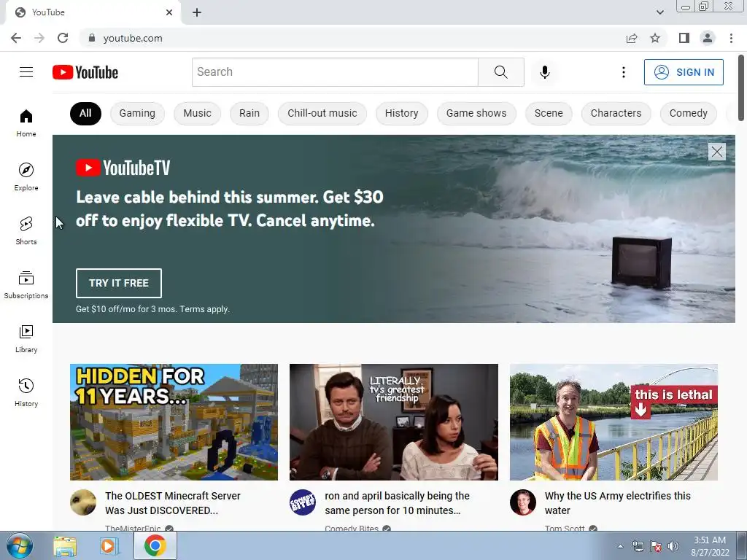Open Windows Media Player taskbar icon
This screenshot has height=560, width=747.
(109, 545)
